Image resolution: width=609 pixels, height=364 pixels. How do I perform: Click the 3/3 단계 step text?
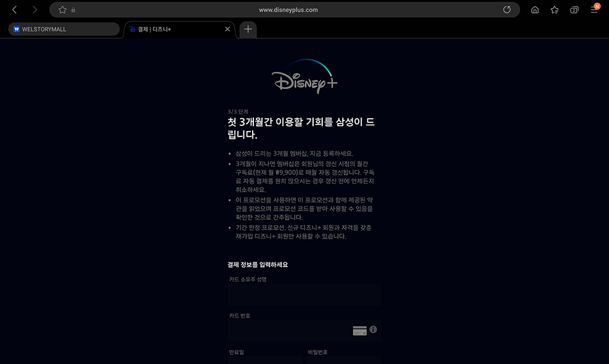click(x=238, y=112)
